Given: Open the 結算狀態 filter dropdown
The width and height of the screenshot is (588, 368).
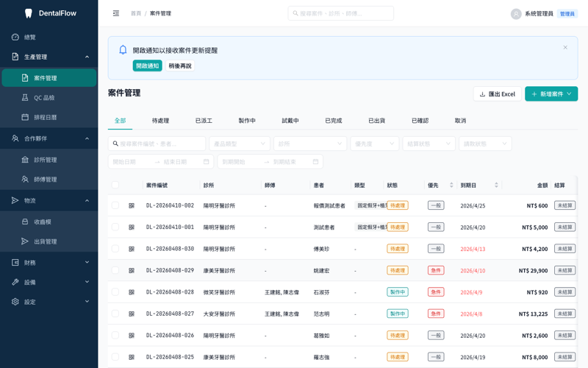Looking at the screenshot, I should point(429,144).
